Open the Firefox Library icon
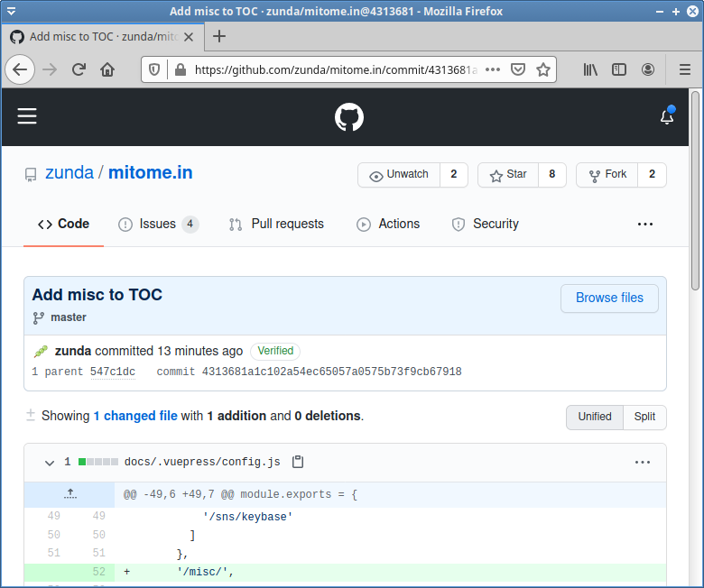704x588 pixels. pos(590,69)
